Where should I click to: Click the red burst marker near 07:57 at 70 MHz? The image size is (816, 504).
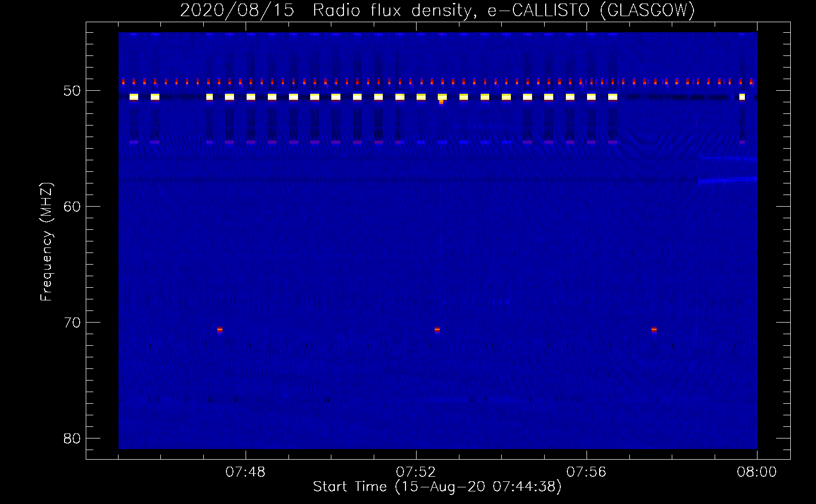[x=654, y=330]
